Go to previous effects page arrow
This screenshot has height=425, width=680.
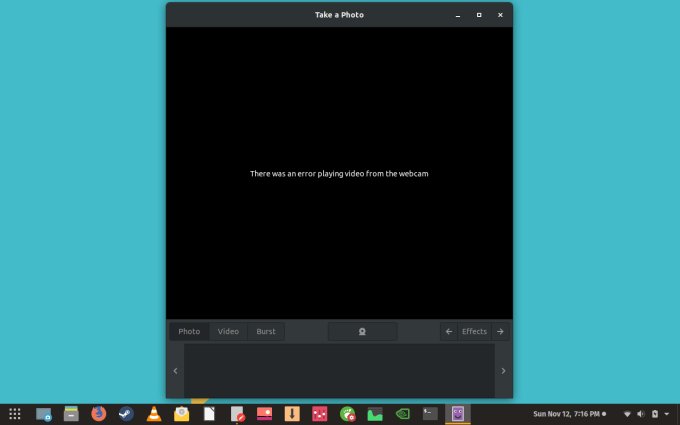[x=449, y=331]
